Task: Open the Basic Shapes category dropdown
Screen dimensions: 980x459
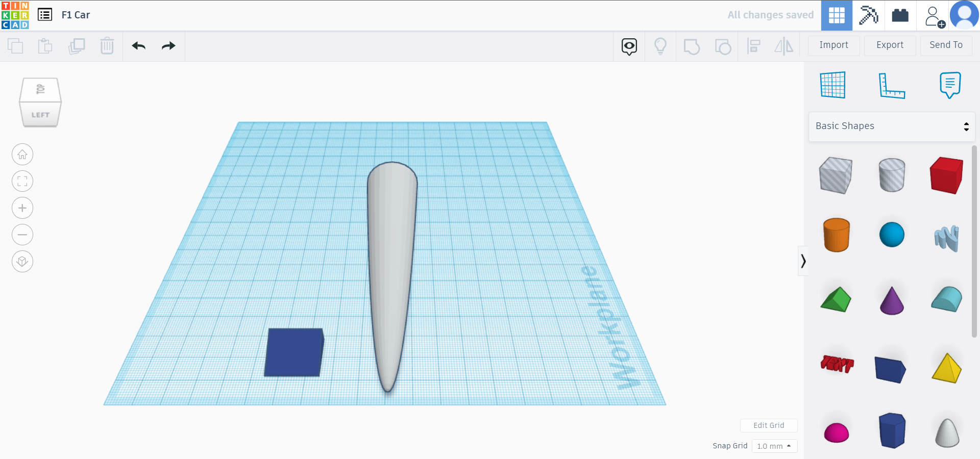Action: pyautogui.click(x=892, y=126)
